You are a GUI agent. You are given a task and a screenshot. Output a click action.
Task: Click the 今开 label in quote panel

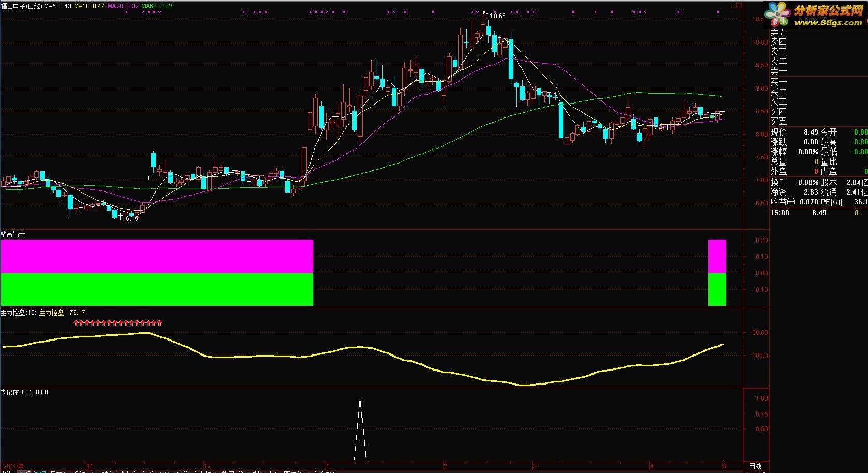(829, 132)
